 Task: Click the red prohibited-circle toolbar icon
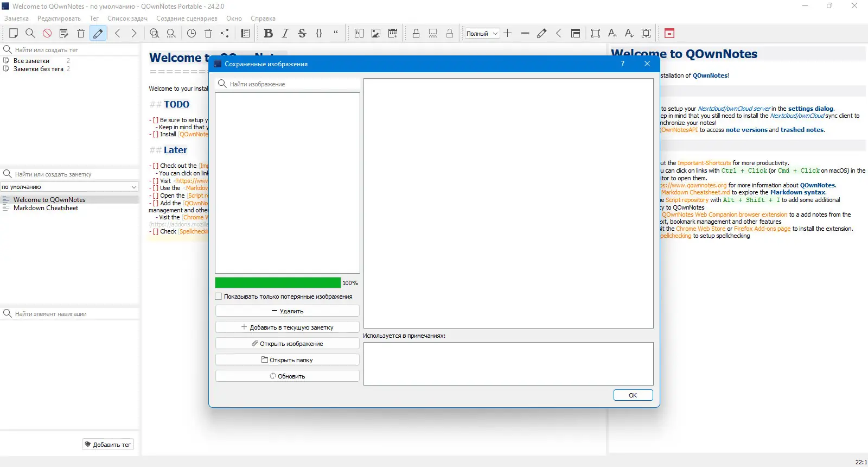click(x=47, y=33)
